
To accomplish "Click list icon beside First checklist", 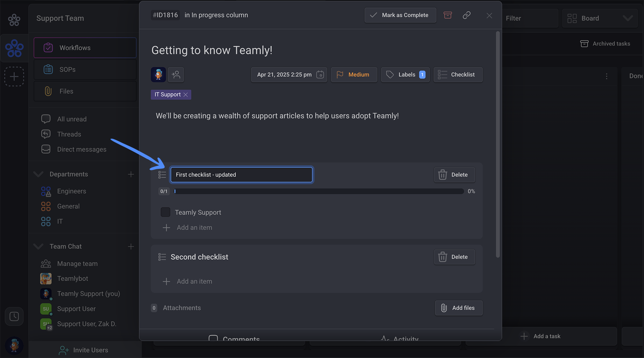I will pos(162,175).
